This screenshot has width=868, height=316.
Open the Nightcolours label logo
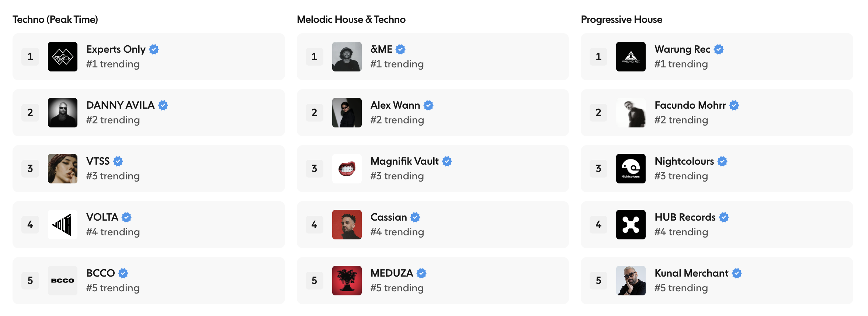(631, 169)
